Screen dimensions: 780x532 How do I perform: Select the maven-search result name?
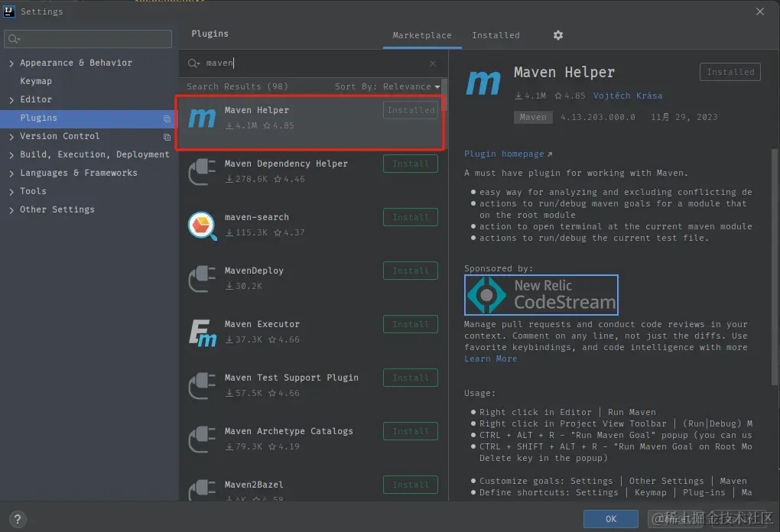pyautogui.click(x=257, y=217)
